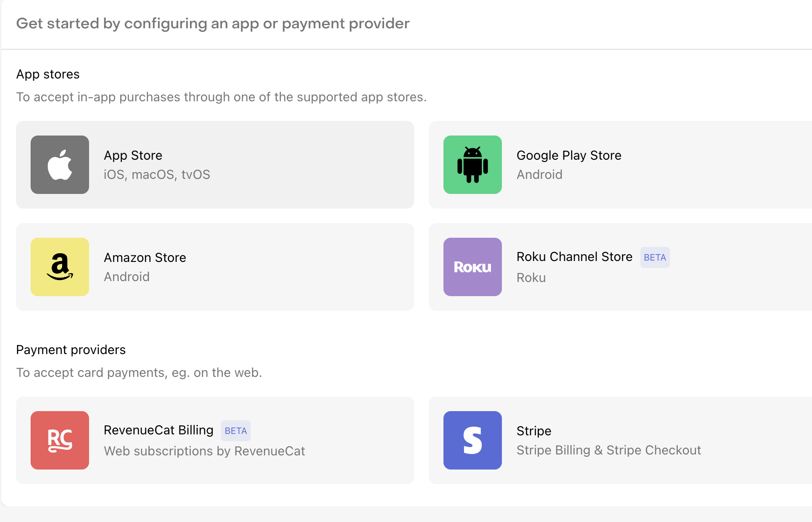
Task: Open the App Store configuration card
Action: [215, 164]
